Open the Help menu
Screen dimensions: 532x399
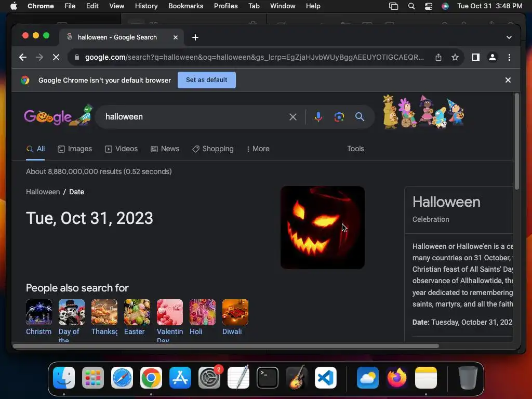tap(313, 6)
